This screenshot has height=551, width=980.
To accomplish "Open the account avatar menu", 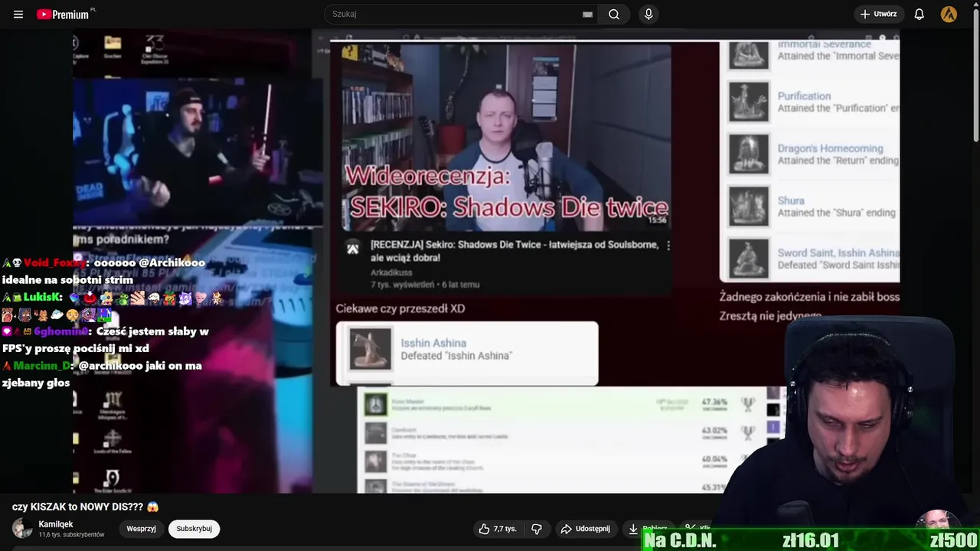I will click(949, 14).
